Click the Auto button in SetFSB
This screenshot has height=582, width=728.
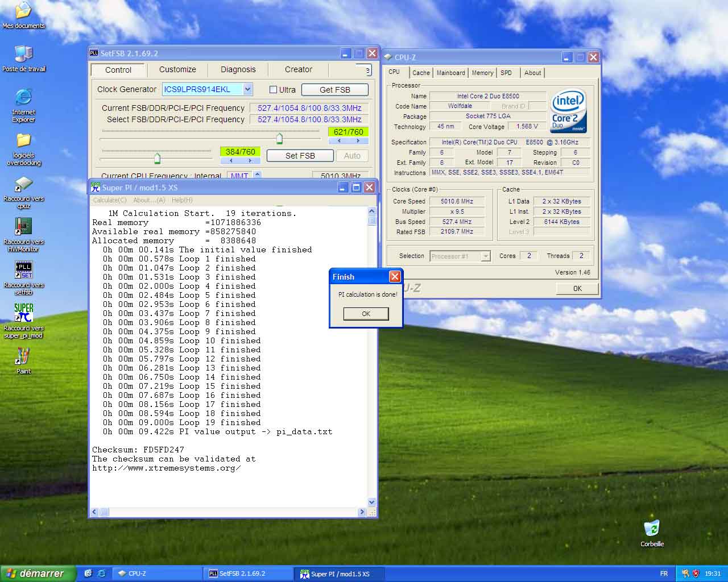pos(352,156)
